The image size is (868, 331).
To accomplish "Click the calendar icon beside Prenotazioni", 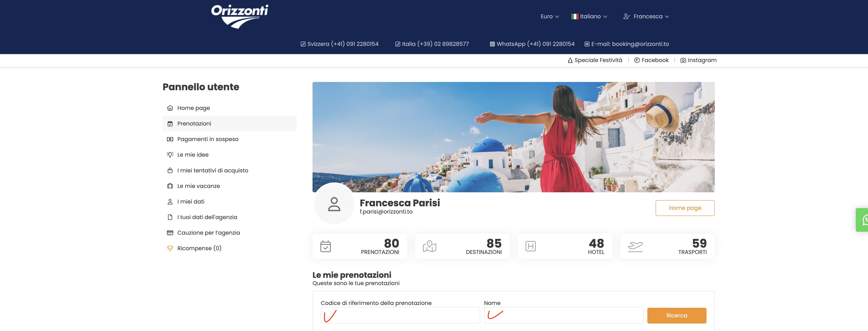I will point(170,124).
